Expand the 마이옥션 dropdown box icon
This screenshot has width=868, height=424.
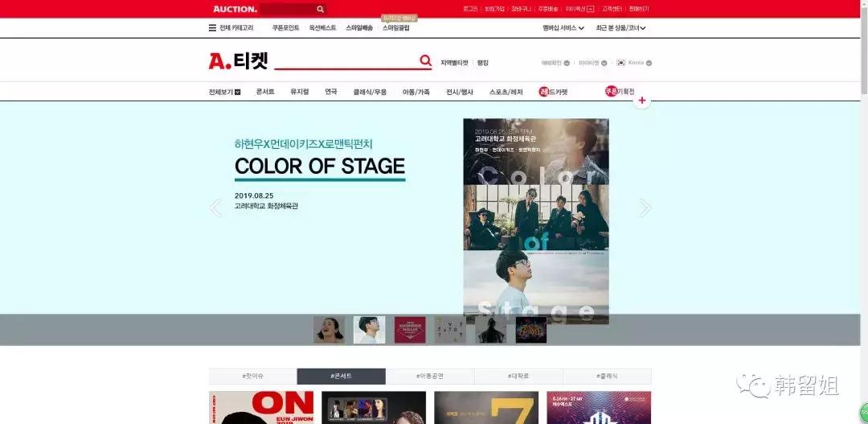[590, 9]
